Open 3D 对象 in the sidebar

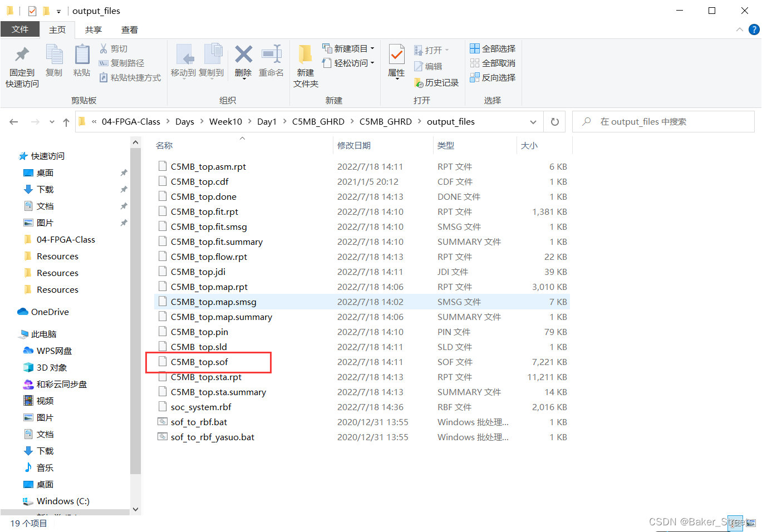point(45,368)
